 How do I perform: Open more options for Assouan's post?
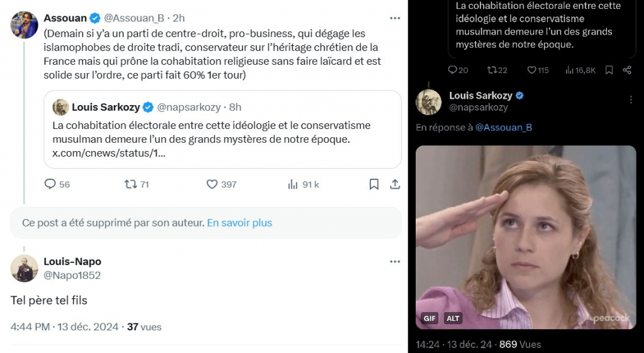point(395,18)
